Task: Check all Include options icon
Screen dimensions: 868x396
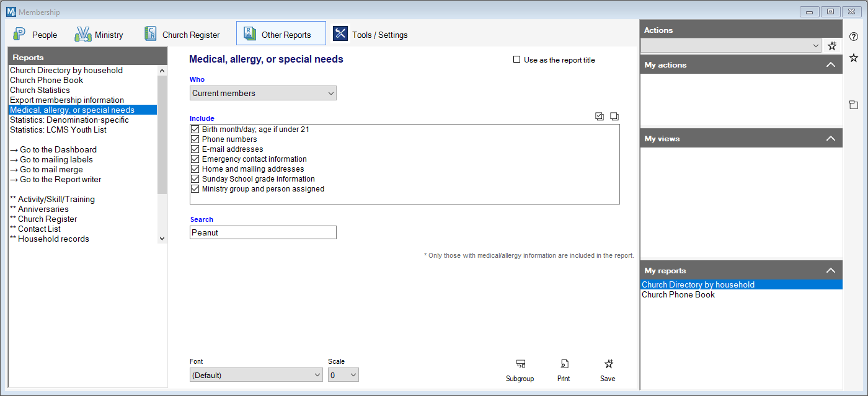Action: pyautogui.click(x=600, y=117)
